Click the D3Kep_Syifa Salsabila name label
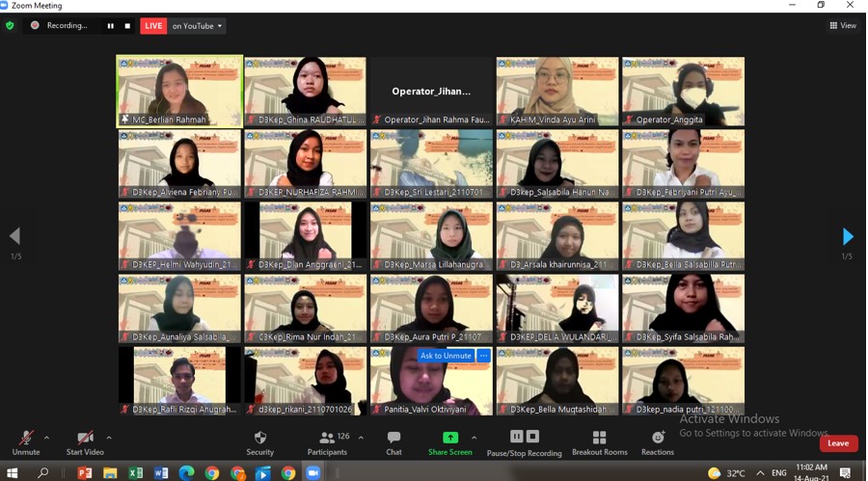868x481 pixels. point(688,337)
